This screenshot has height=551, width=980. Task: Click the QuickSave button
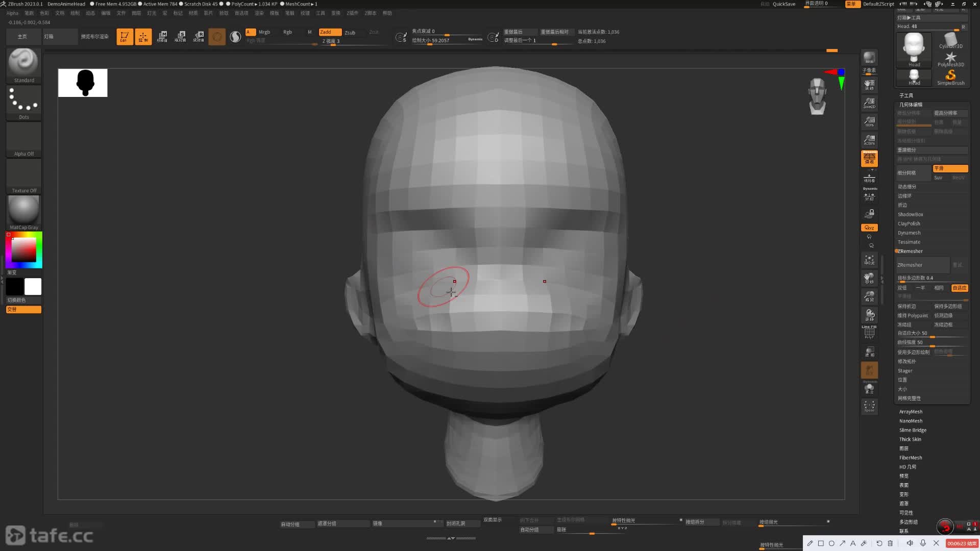(784, 4)
